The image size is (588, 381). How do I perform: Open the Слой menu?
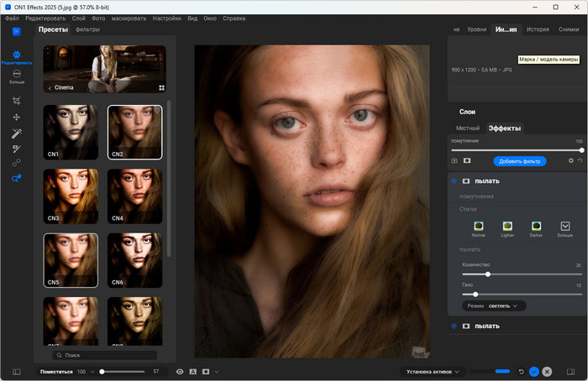click(x=78, y=18)
